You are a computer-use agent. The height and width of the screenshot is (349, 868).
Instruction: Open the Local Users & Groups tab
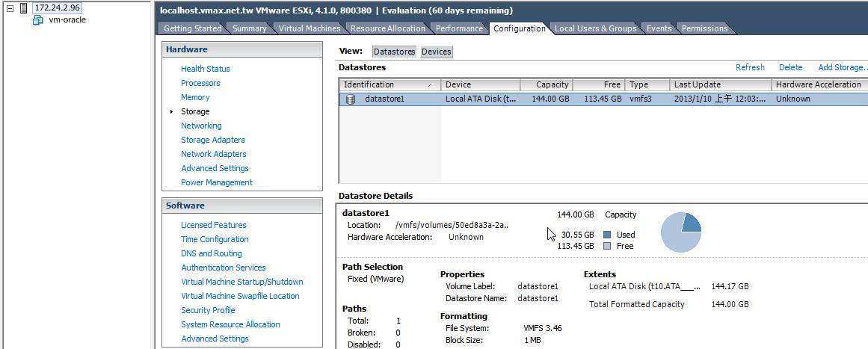pos(595,28)
